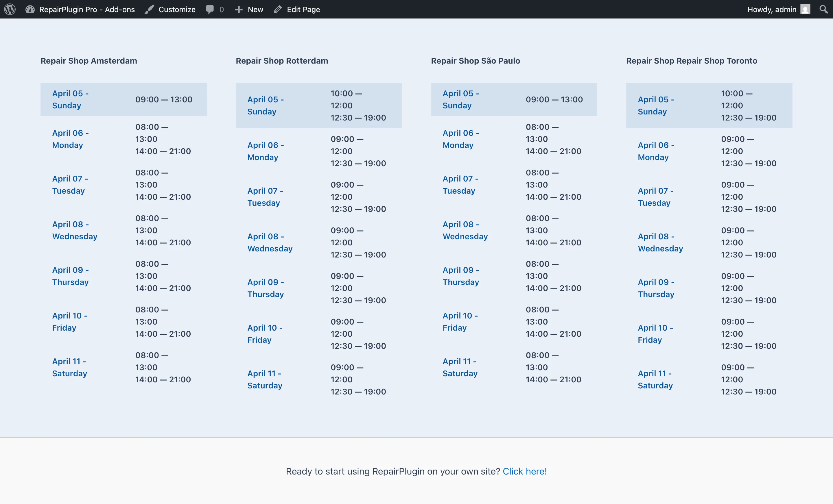Click the Customize menu item

pyautogui.click(x=177, y=9)
